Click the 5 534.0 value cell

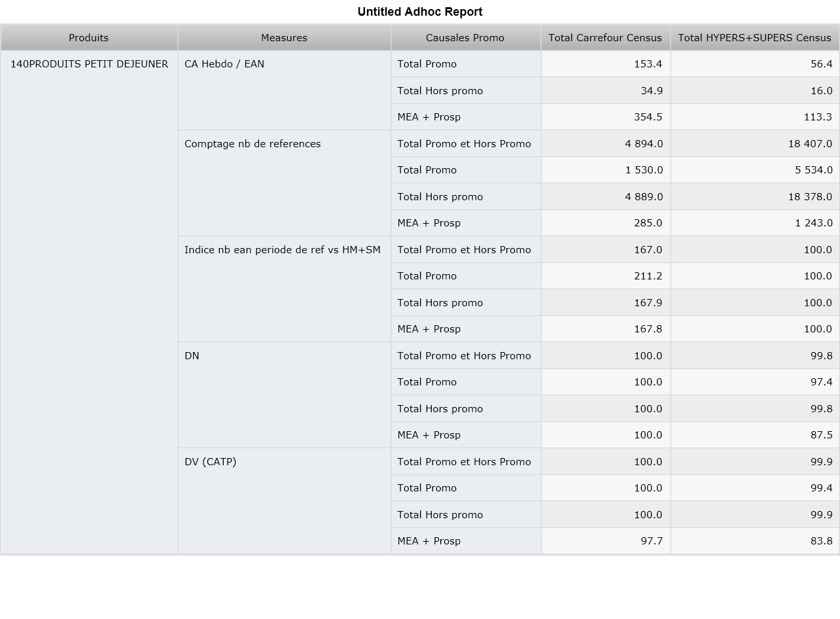coord(756,170)
